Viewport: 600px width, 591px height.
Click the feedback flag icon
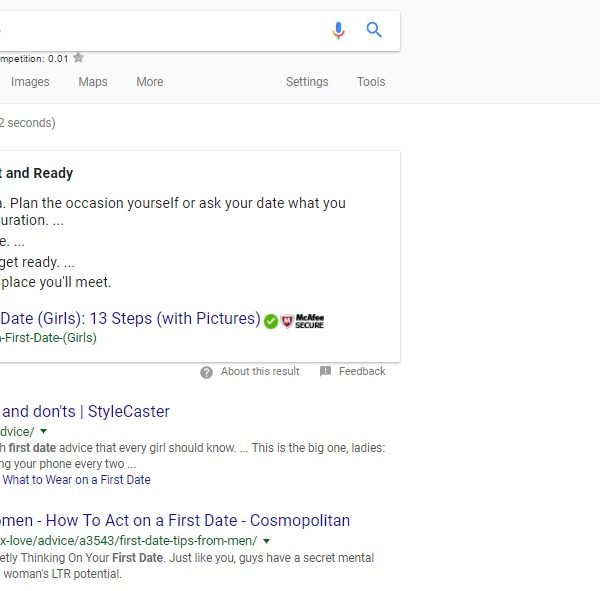(x=325, y=371)
